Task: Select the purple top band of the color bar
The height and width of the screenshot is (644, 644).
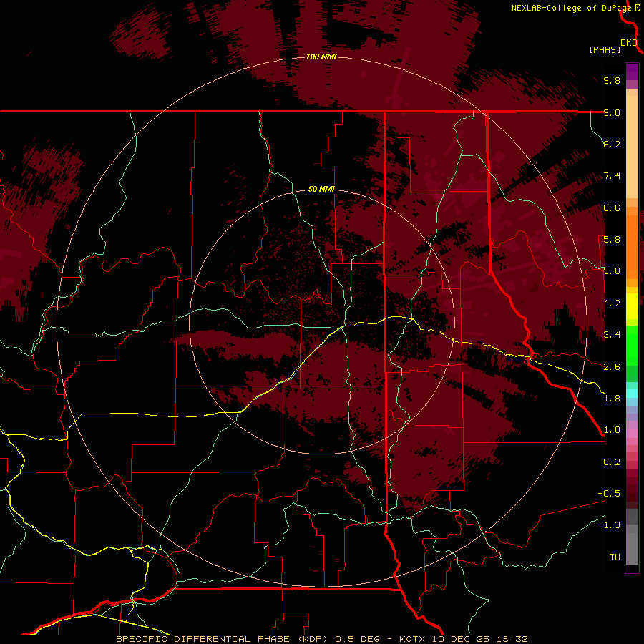Action: coord(632,72)
